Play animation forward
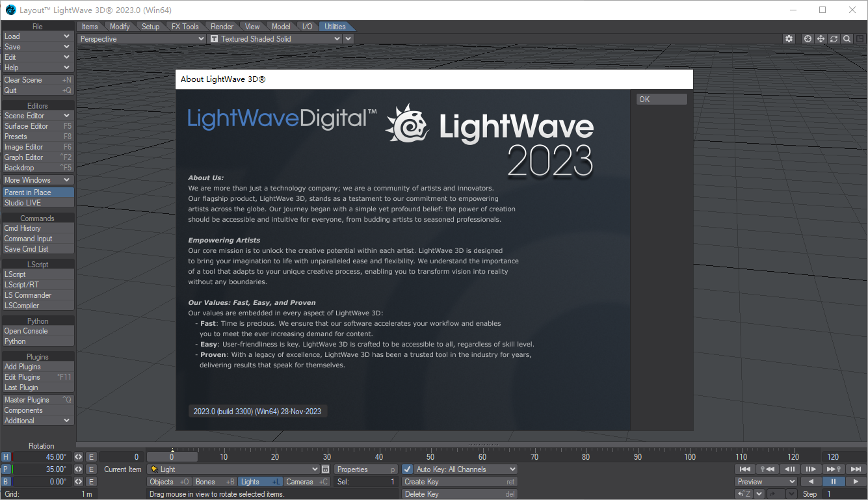Screen dimensions: 868x500 [855, 482]
